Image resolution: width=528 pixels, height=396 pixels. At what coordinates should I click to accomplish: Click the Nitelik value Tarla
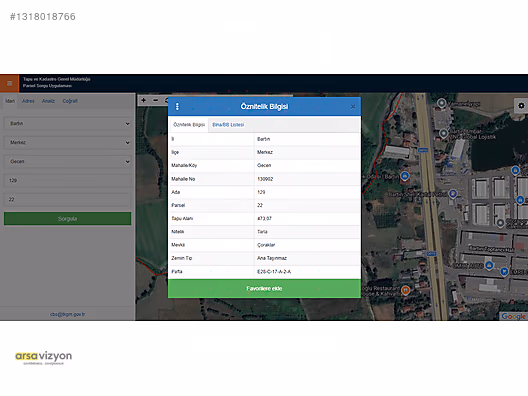[262, 232]
